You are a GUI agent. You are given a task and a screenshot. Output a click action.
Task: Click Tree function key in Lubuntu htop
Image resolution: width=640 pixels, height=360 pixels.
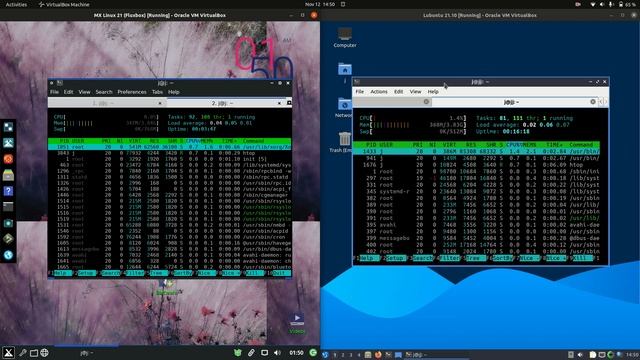point(475,258)
